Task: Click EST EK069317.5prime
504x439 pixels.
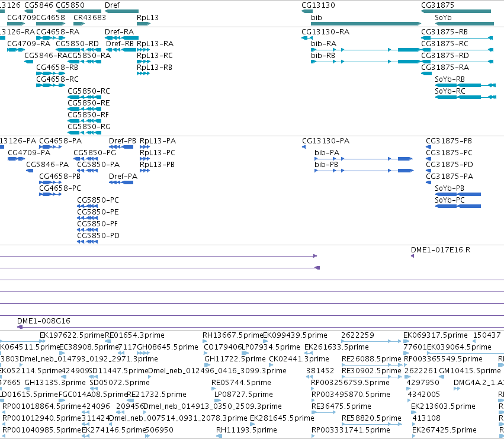Action: click(435, 335)
